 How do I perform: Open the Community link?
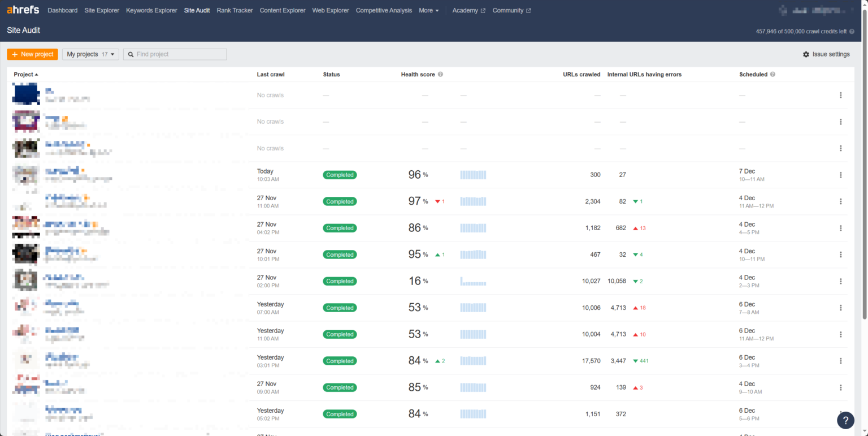[507, 10]
